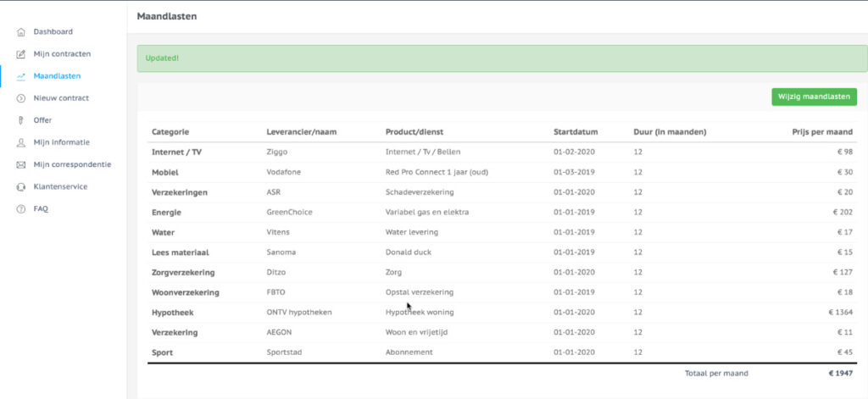Click the GreenChoice supplier cell
Screen dimensions: 868x399
coord(289,213)
